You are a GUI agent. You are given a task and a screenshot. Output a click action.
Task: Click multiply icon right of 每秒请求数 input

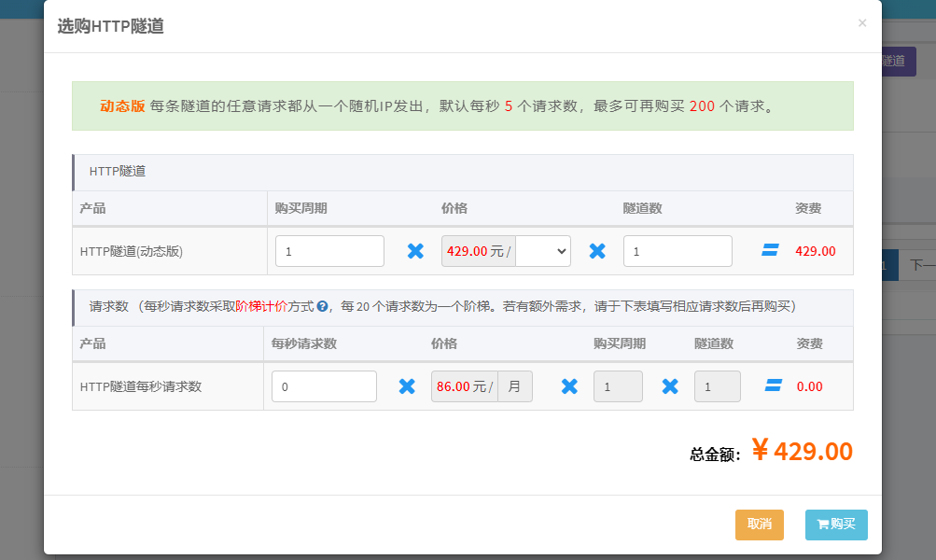[407, 386]
